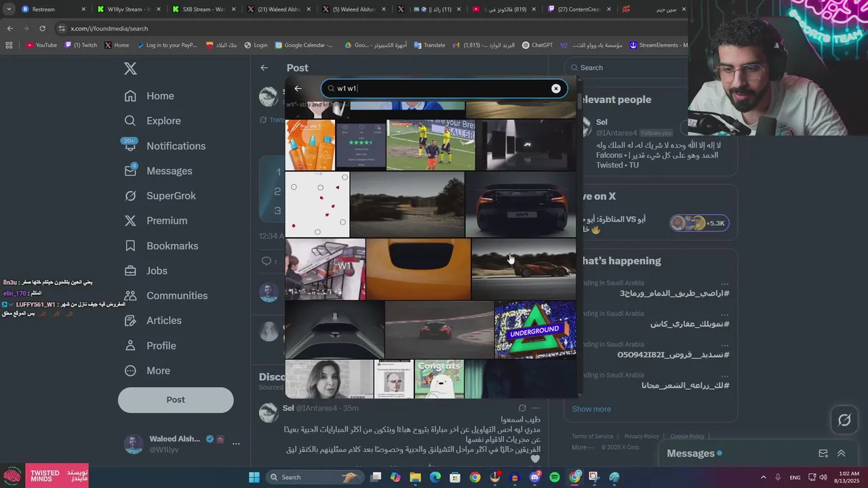Click the gray Post button
868x488 pixels.
point(176,400)
